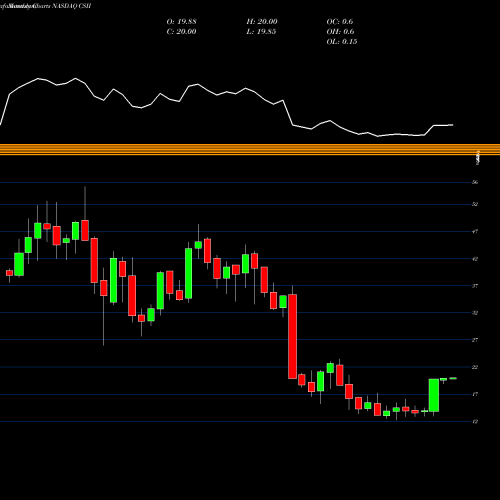Click the 'OL: 0.15' readout
The image size is (500, 500).
point(342,42)
